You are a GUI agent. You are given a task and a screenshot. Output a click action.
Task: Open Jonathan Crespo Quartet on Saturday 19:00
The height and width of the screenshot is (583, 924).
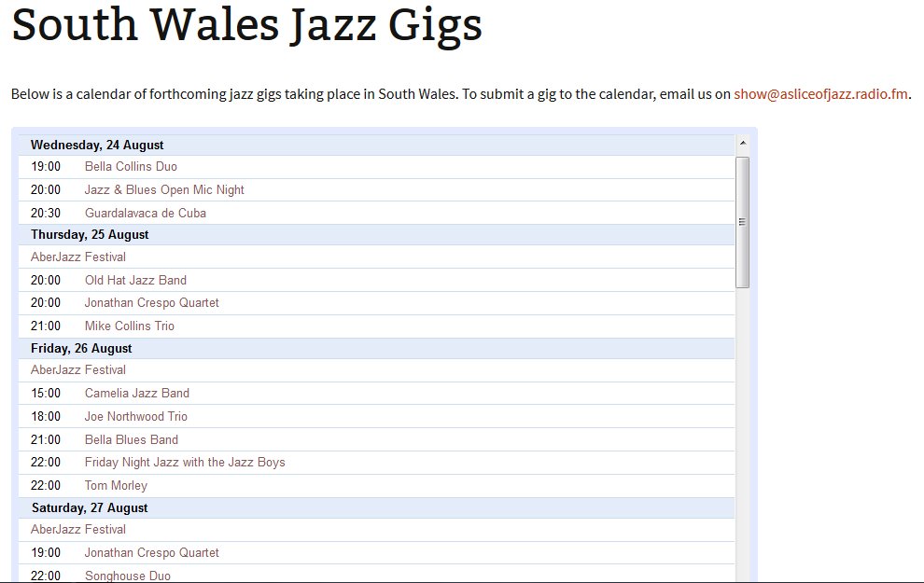pos(151,552)
